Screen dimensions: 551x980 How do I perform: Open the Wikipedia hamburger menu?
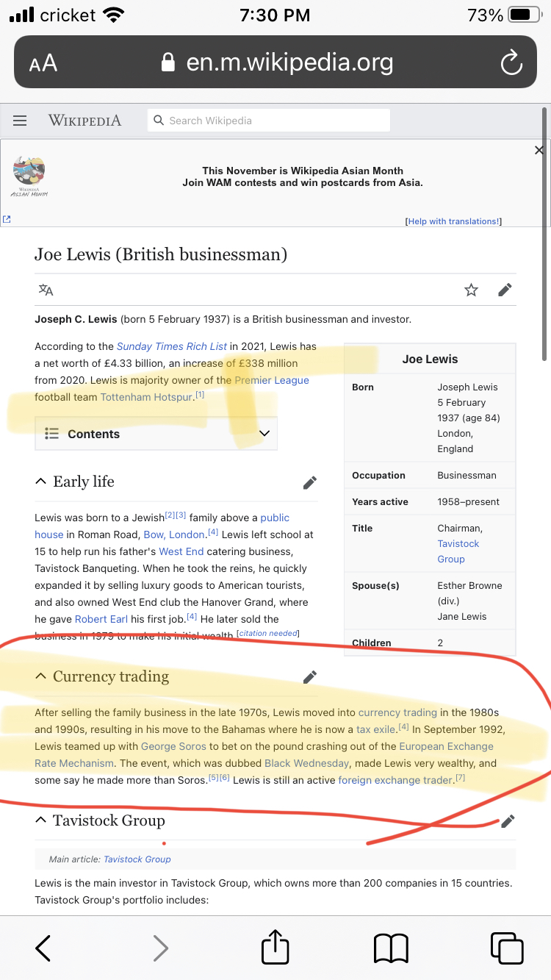pos(20,121)
